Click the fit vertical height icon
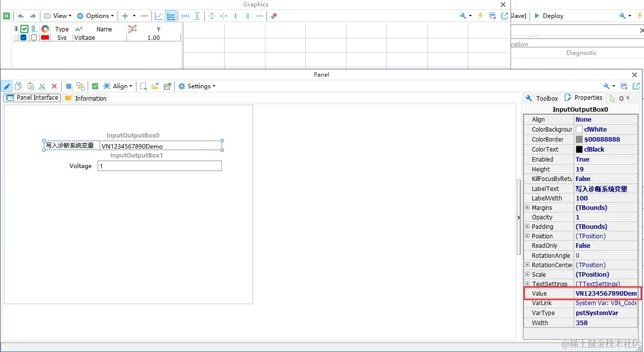Viewport: 644px width, 352px height. pos(197,16)
